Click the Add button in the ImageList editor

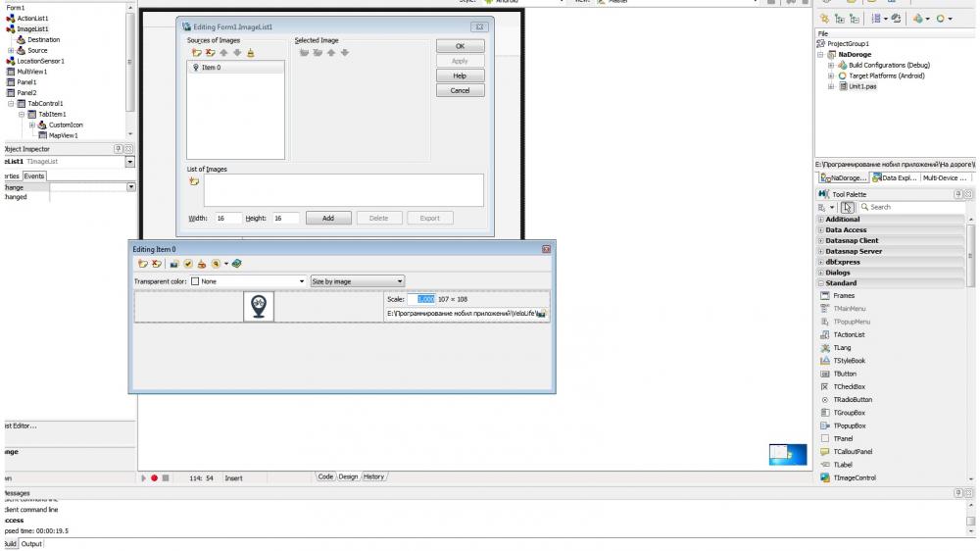[328, 219]
